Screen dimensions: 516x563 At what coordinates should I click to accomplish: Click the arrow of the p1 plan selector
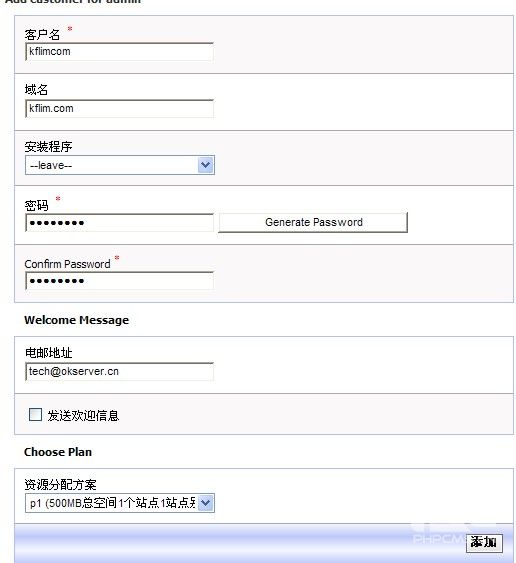[206, 503]
